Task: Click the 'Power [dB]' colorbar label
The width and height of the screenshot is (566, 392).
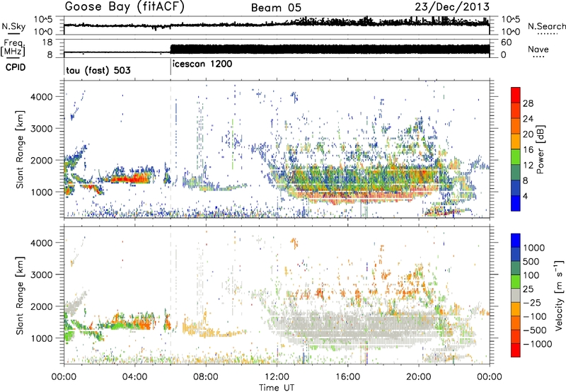Action: click(540, 149)
